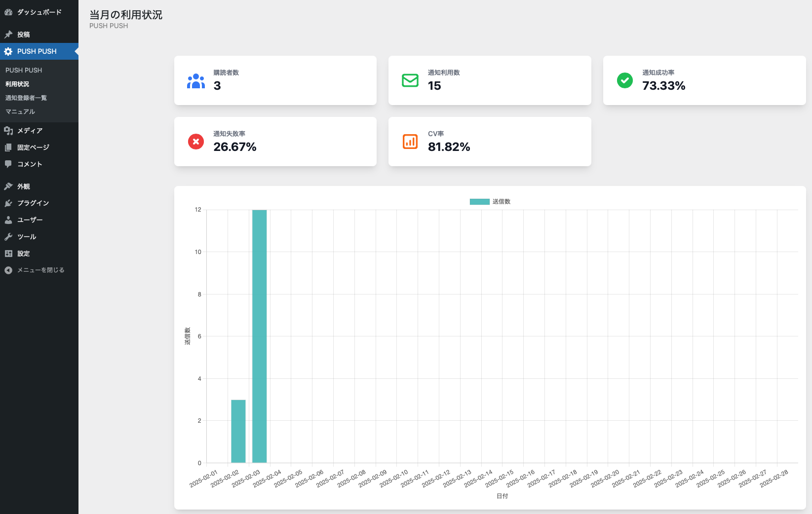Click the short bar for 2025-02-02

[238, 431]
